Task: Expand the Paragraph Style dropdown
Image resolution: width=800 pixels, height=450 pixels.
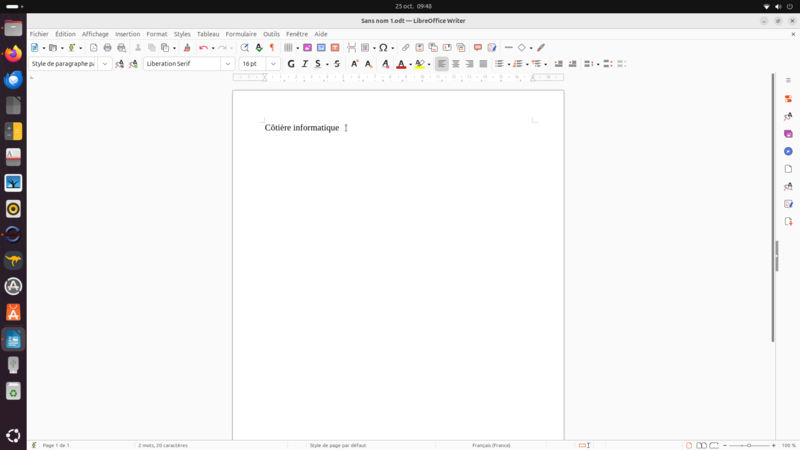Action: [x=105, y=64]
